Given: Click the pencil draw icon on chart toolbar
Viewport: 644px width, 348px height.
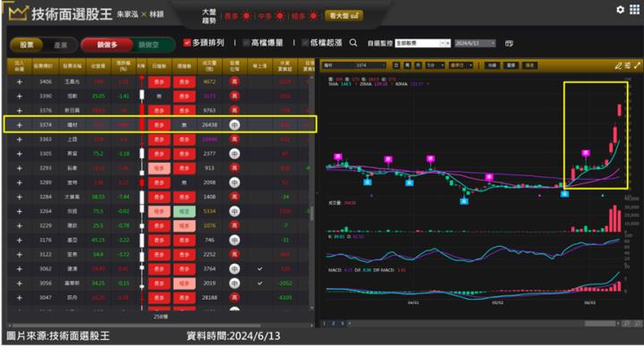Looking at the screenshot, I should click(x=618, y=65).
